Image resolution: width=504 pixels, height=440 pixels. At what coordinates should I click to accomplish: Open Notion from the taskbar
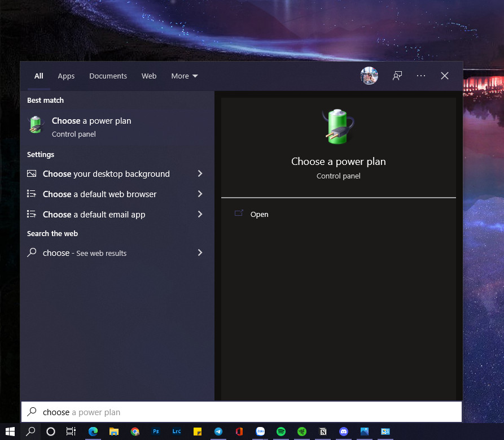(x=323, y=432)
